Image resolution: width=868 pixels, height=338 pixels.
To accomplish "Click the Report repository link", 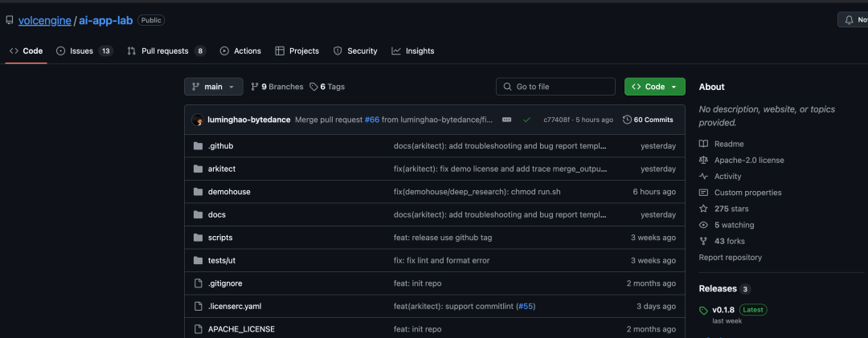I will click(x=730, y=257).
